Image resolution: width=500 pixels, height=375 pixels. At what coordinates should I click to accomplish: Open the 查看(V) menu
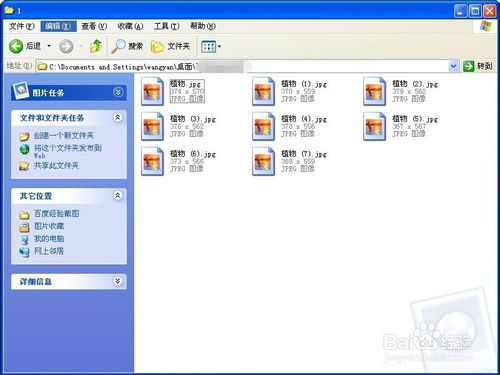[x=94, y=26]
